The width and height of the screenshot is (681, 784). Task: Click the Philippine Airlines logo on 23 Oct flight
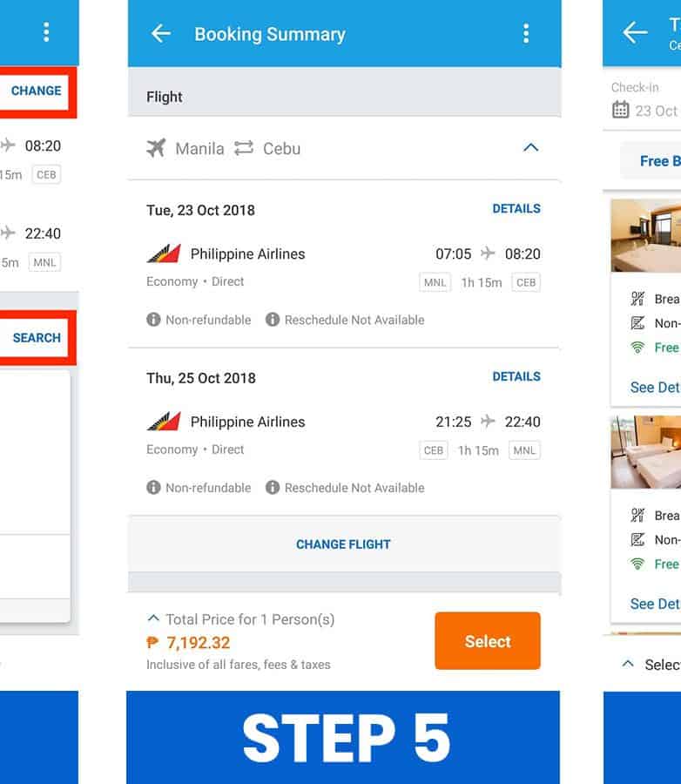point(164,254)
